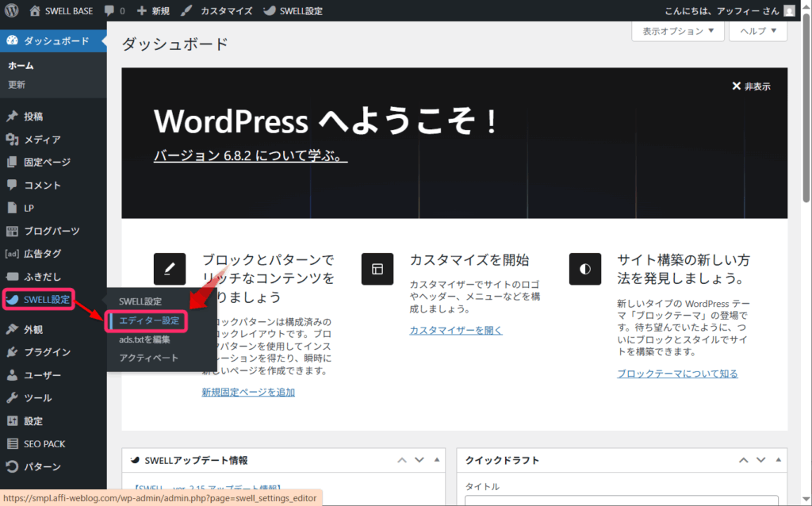Click the user avatar at top right
This screenshot has height=506, width=812.
[x=789, y=11]
